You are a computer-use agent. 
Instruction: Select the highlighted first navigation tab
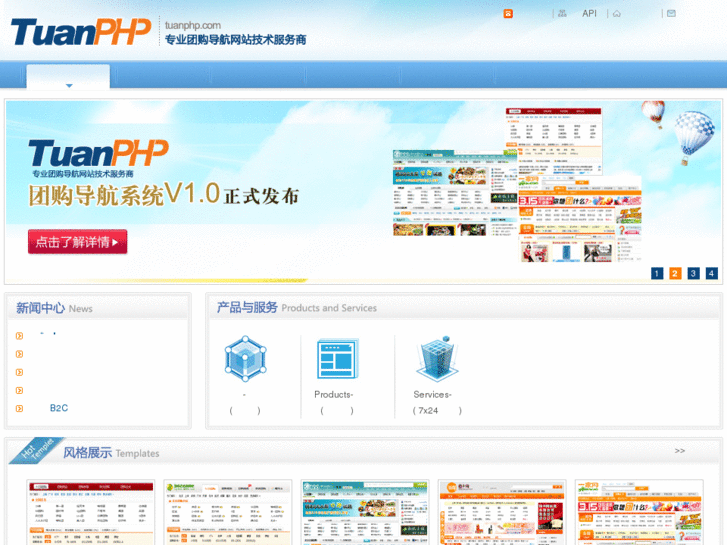coord(68,77)
